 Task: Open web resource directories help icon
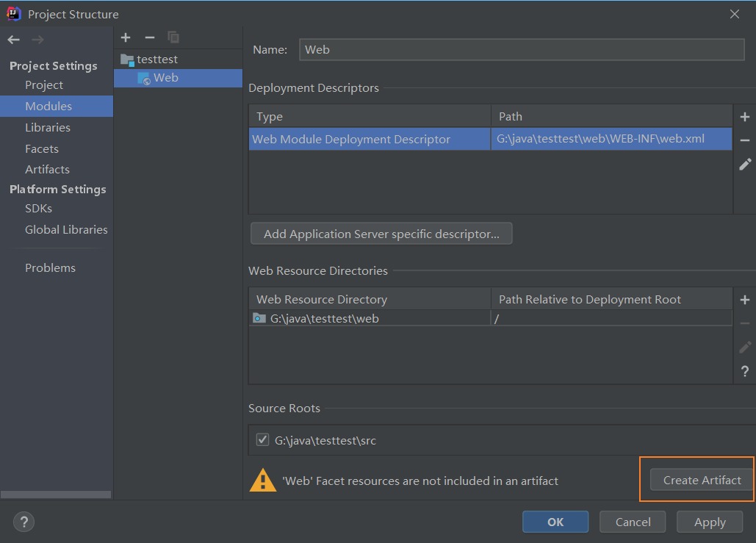point(744,371)
